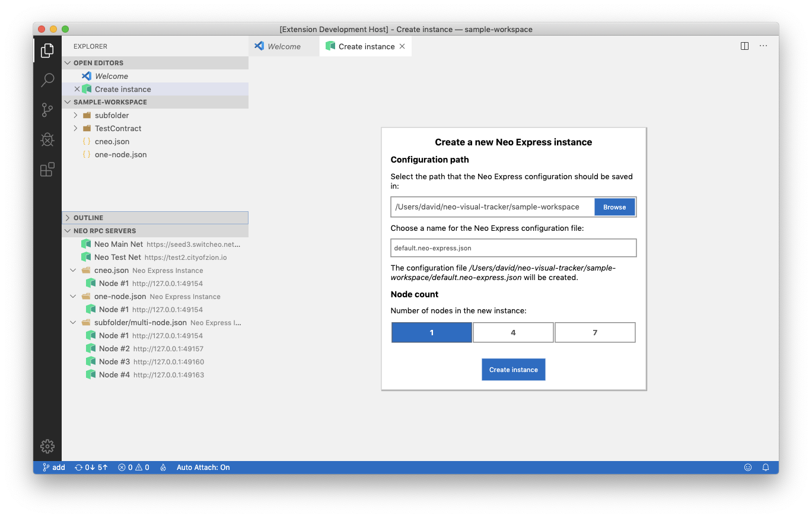Click the Browse button
Viewport: 812px width, 518px height.
[614, 207]
